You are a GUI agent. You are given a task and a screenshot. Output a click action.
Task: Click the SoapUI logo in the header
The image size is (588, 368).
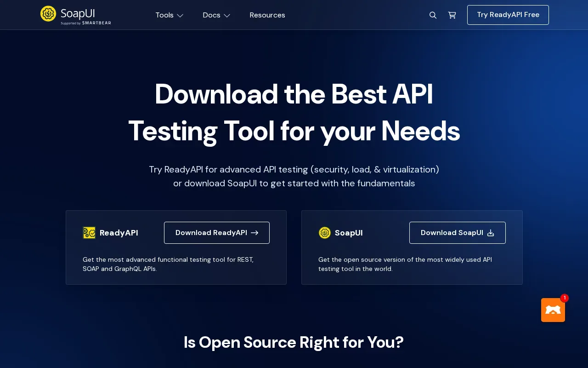76,15
